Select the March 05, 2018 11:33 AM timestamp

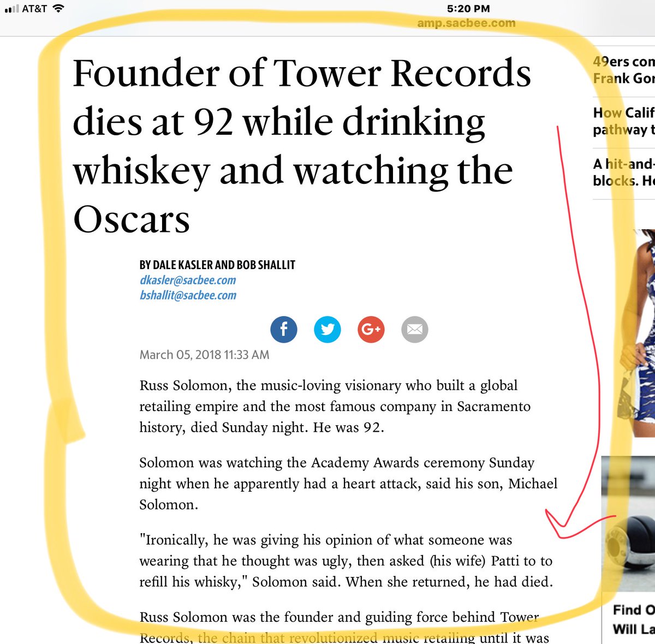[204, 355]
